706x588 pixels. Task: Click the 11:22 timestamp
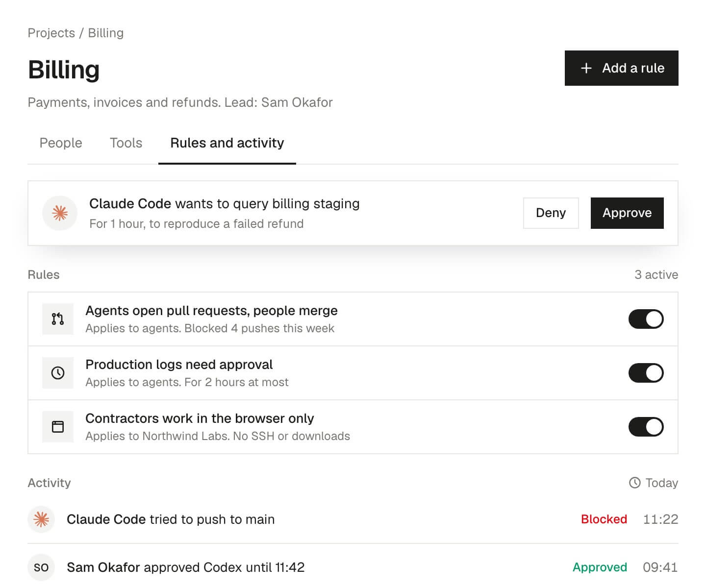(660, 519)
